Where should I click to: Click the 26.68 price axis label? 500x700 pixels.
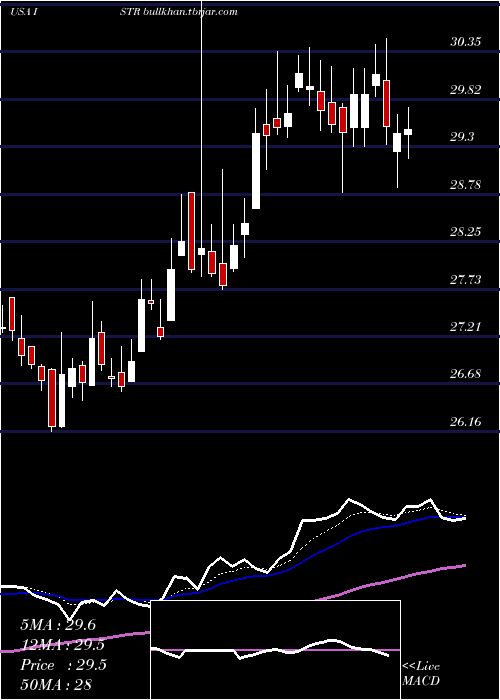pos(466,374)
